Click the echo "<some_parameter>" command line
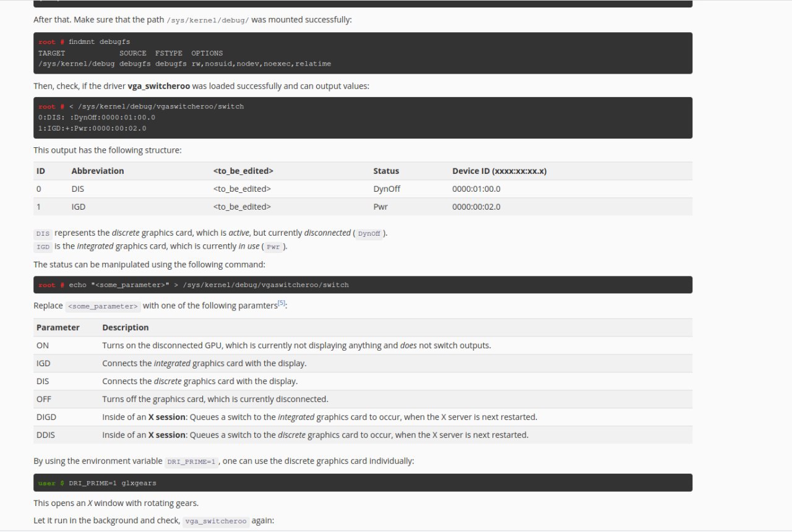The height and width of the screenshot is (532, 792). point(209,285)
